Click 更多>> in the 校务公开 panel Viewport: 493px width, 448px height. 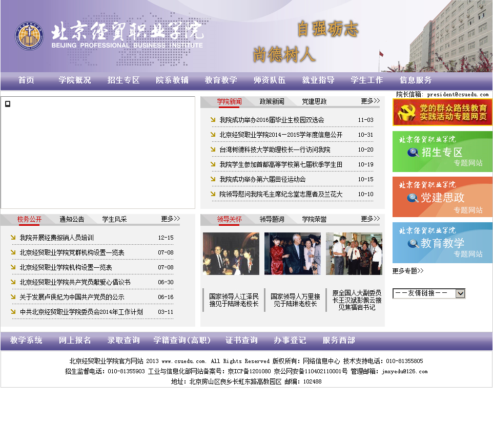(x=171, y=219)
